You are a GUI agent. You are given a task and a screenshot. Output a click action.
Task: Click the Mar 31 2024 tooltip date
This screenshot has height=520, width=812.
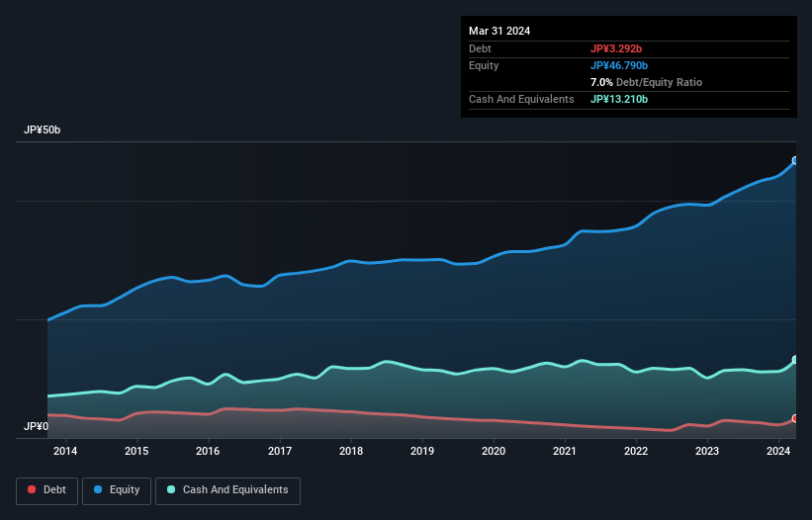pos(499,31)
